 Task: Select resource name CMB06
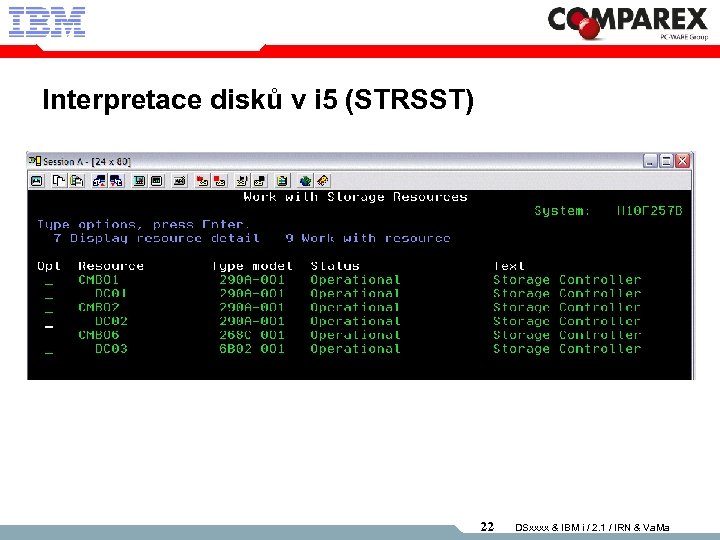tap(98, 335)
